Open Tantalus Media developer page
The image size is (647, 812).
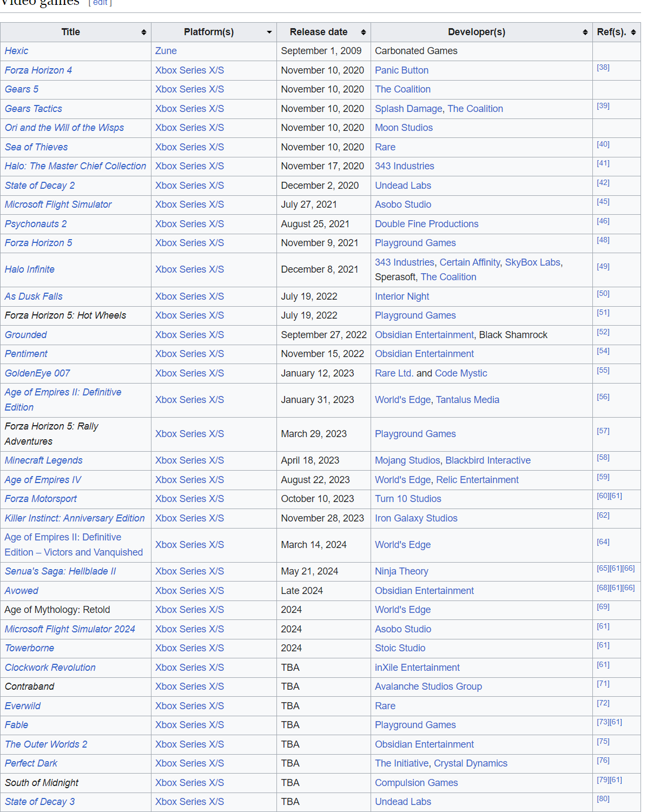(467, 400)
